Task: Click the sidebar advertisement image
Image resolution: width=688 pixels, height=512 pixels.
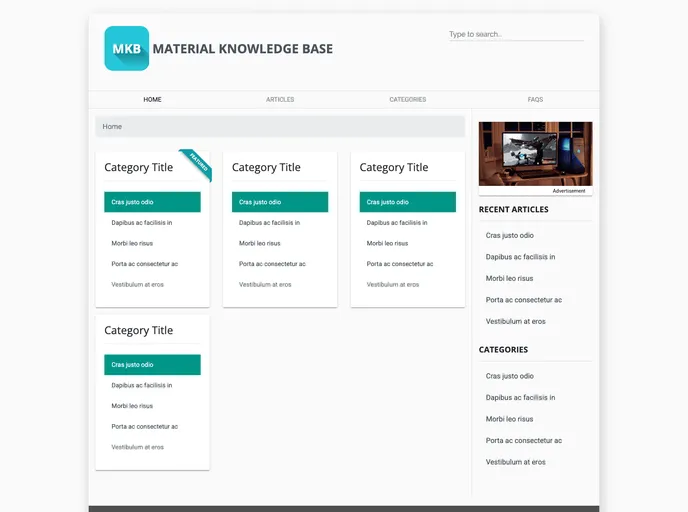Action: [535, 154]
